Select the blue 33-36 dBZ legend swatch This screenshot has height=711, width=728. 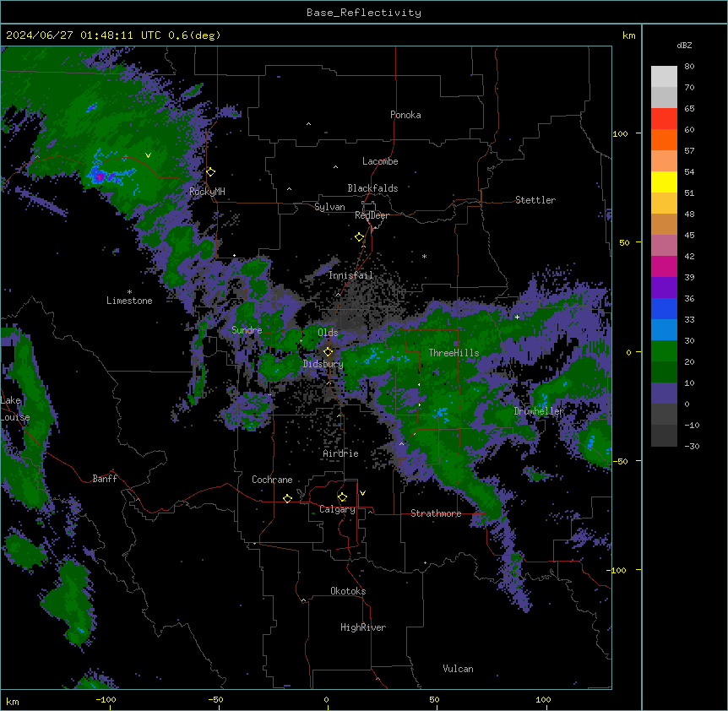[x=664, y=308]
